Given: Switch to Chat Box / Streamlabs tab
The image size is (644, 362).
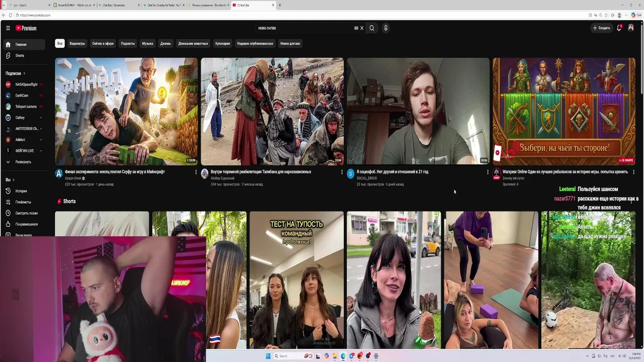Looking at the screenshot, I should (118, 5).
